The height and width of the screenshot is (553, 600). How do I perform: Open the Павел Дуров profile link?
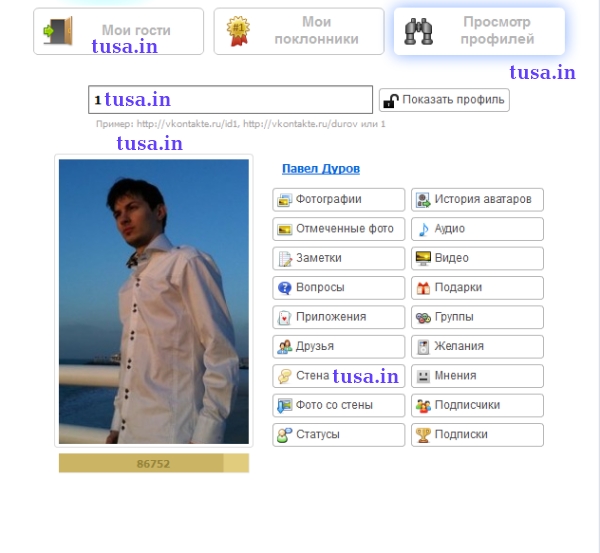point(320,169)
